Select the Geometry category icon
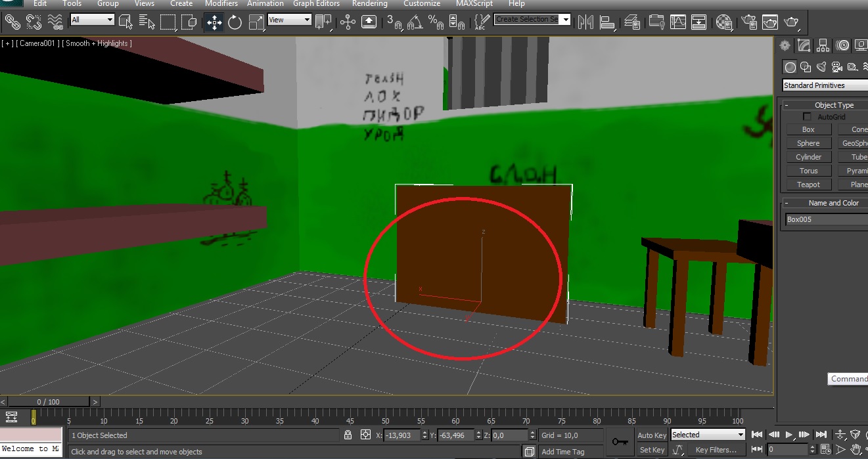868x459 pixels. tap(790, 67)
